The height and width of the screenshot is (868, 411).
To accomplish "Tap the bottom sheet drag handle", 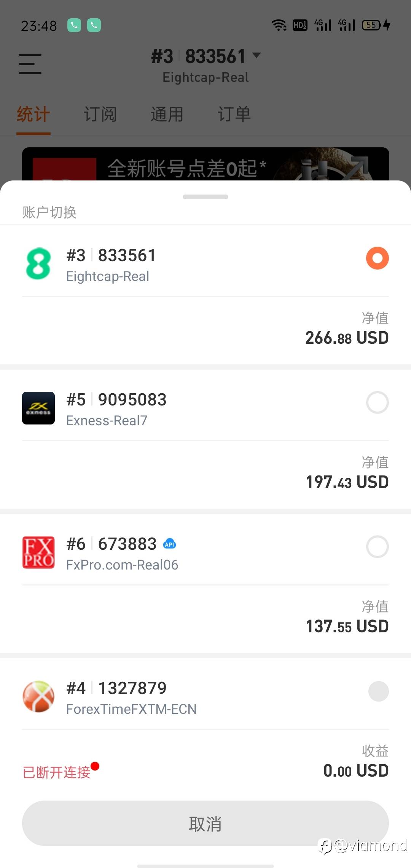I will coord(205,197).
